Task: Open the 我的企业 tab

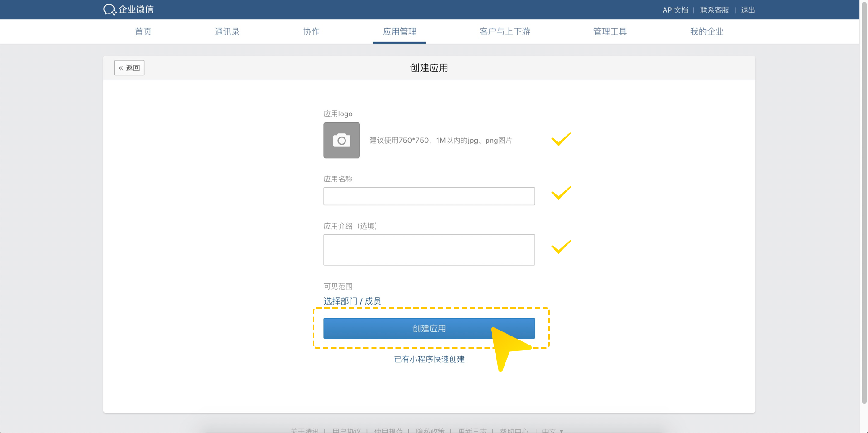Action: (x=706, y=31)
